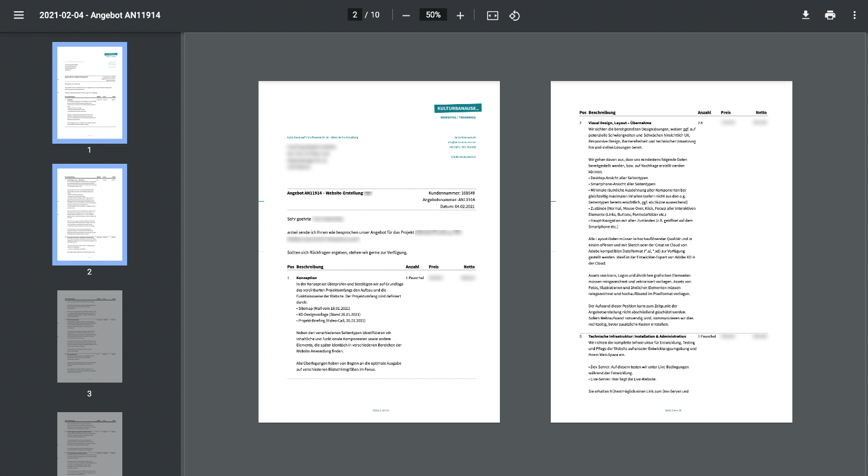Click the document title Angebot AN11914
The image size is (868, 476).
[x=100, y=15]
